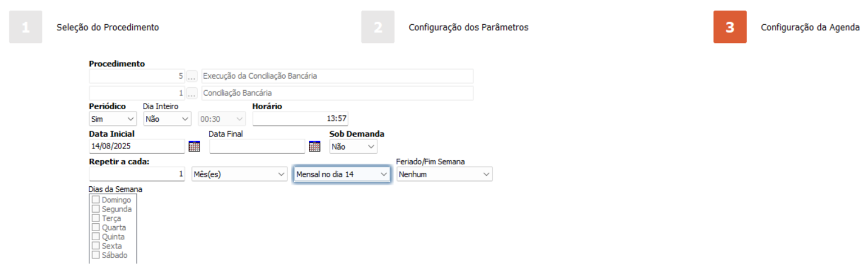Click the step 1 number box
Screen dimensions: 868x265
coord(26,27)
